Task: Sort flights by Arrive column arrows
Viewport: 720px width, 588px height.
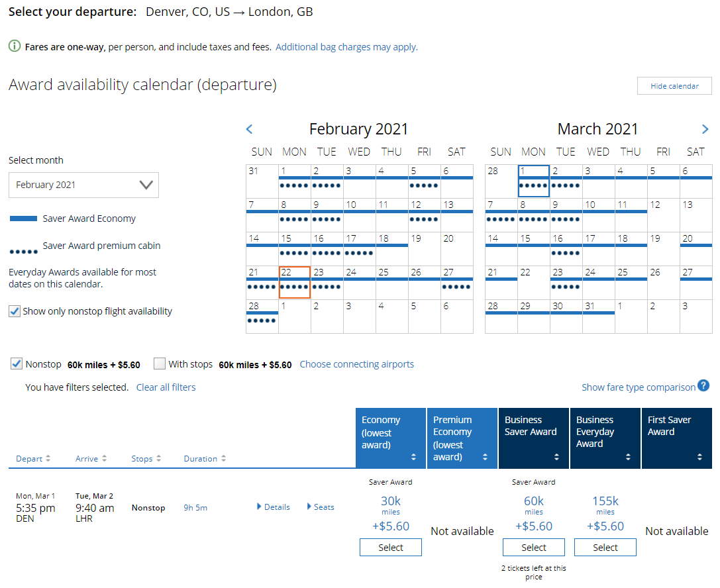Action: coord(104,459)
